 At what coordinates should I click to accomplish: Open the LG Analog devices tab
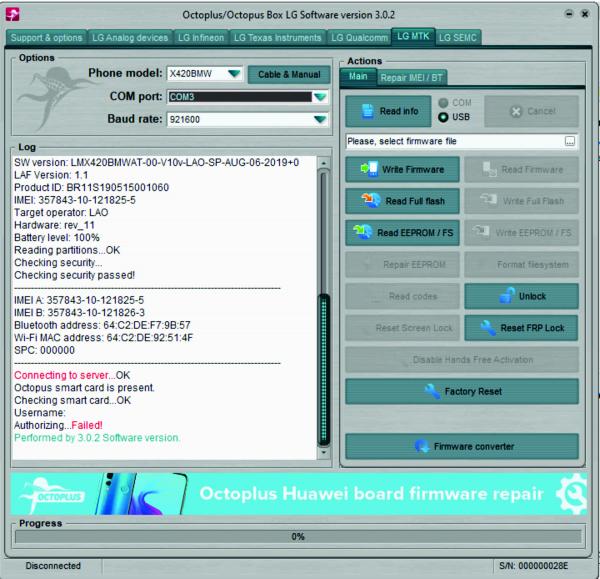coord(130,38)
